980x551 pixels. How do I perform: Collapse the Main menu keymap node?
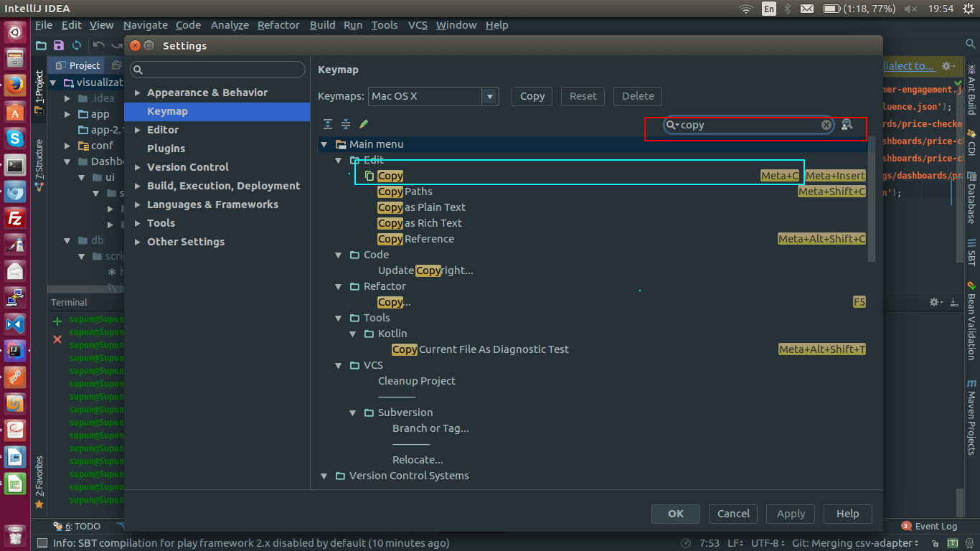tap(324, 144)
